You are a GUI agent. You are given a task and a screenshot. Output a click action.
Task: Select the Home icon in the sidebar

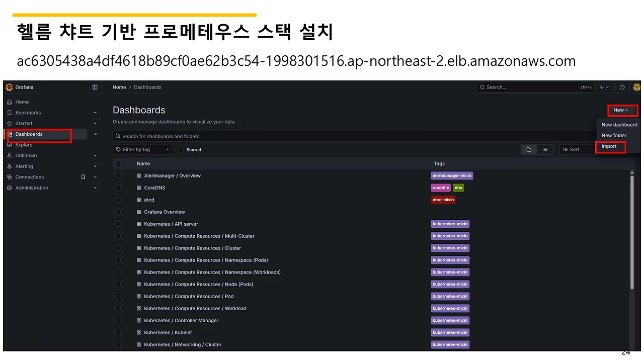(x=10, y=102)
